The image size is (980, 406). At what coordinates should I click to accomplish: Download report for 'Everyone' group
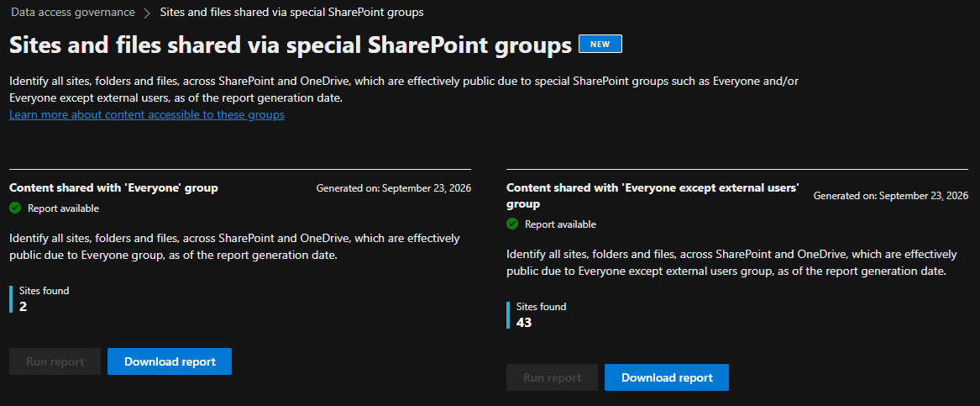point(170,361)
